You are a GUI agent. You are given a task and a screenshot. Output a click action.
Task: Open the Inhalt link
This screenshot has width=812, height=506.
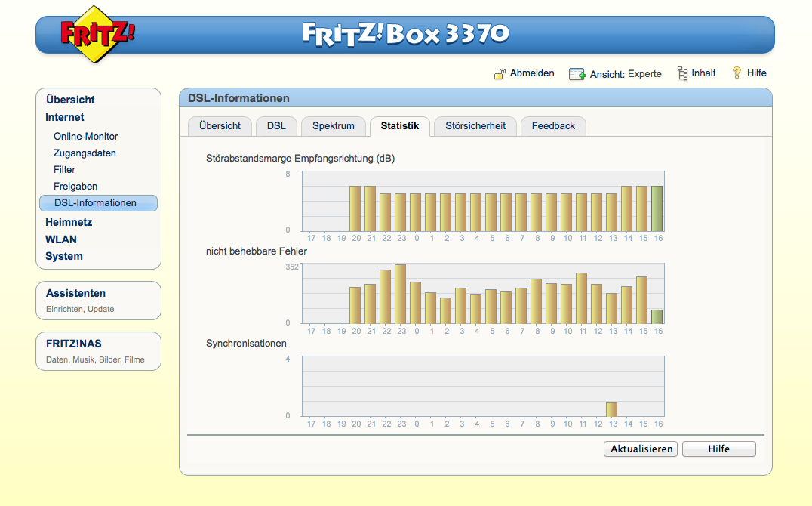point(703,73)
